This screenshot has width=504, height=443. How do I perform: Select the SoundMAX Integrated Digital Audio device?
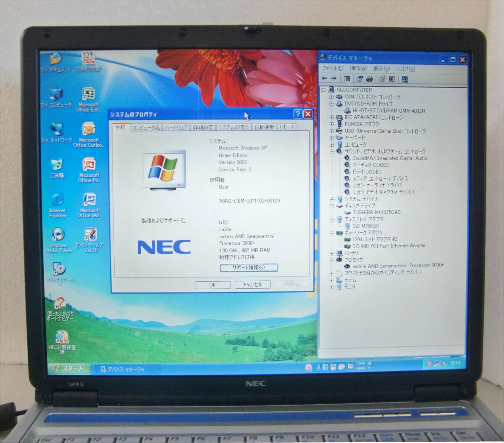coord(386,158)
